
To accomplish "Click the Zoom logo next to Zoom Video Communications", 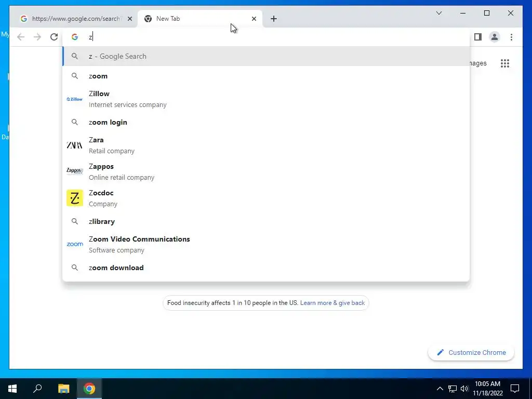I will [75, 244].
